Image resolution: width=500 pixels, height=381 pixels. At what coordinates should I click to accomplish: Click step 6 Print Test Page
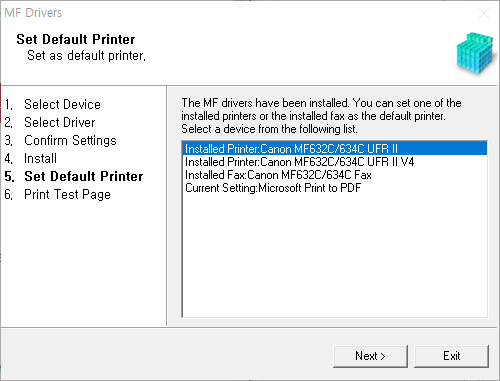click(57, 194)
